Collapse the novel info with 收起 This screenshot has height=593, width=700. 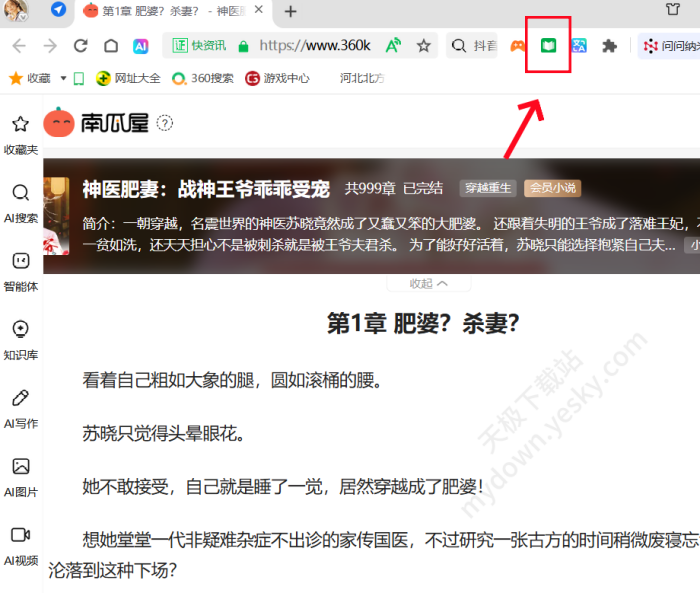click(427, 284)
